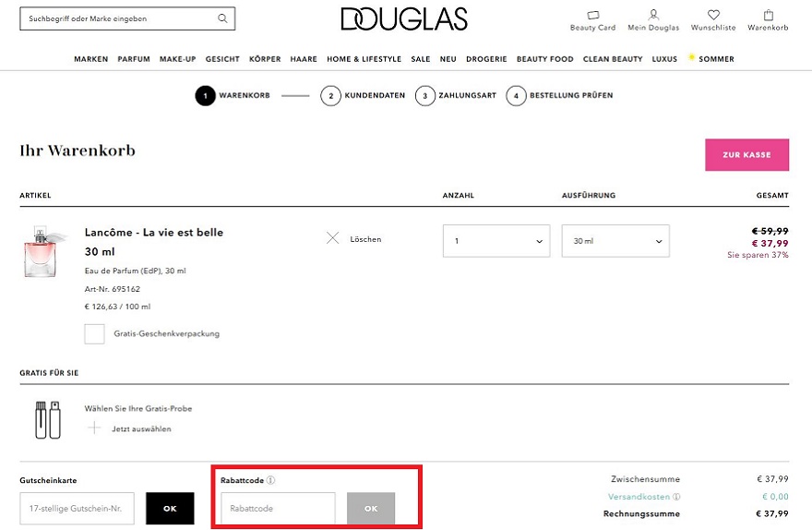Click the Douglas logo
The height and width of the screenshot is (530, 812).
[x=404, y=19]
